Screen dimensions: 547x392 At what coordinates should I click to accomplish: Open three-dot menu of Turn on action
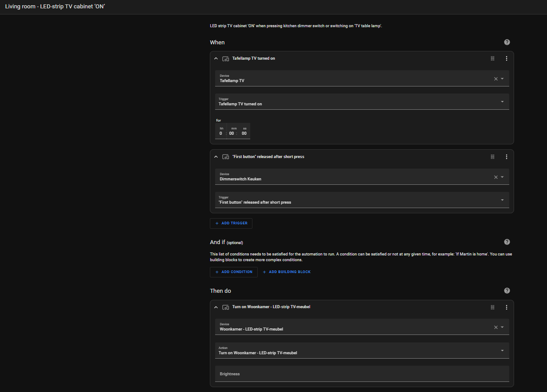click(x=506, y=307)
